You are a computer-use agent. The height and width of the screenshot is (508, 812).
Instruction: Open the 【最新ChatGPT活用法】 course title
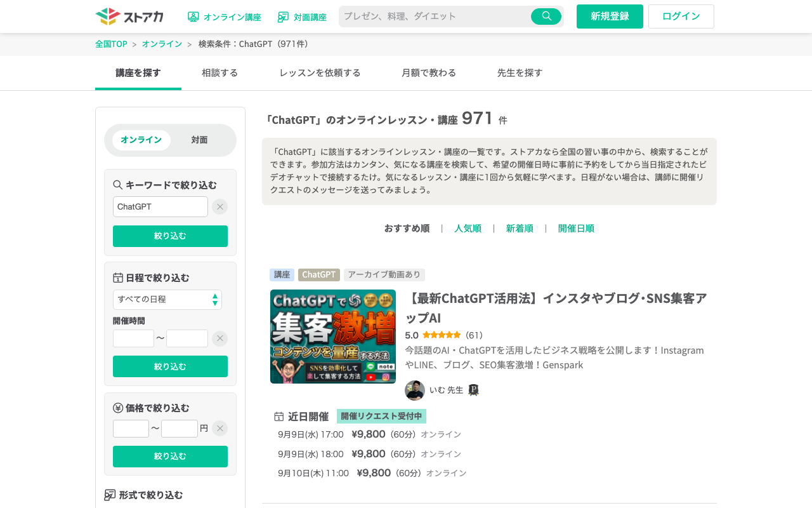(556, 308)
